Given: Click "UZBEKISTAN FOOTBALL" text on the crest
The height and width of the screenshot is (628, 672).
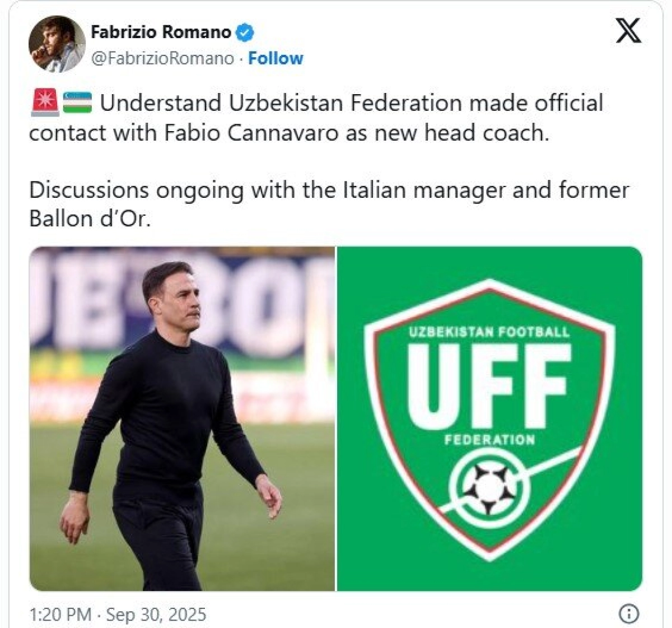Looking at the screenshot, I should pos(489,332).
